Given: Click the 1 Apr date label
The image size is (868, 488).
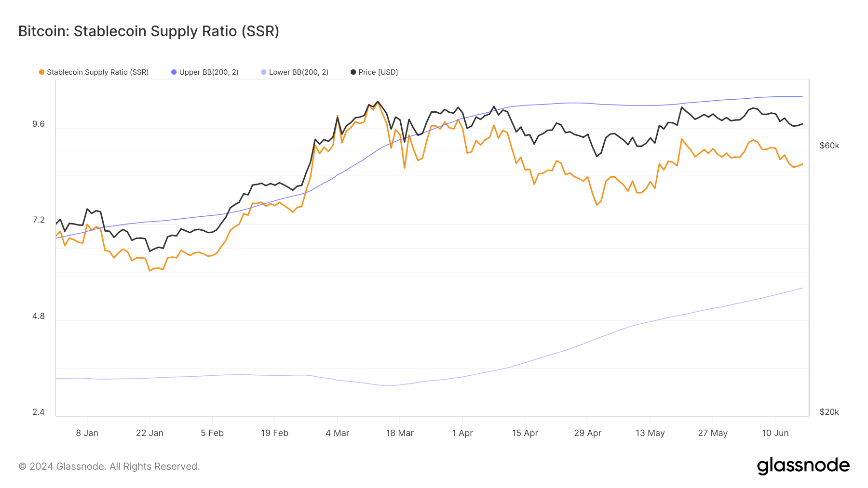Looking at the screenshot, I should tap(462, 433).
